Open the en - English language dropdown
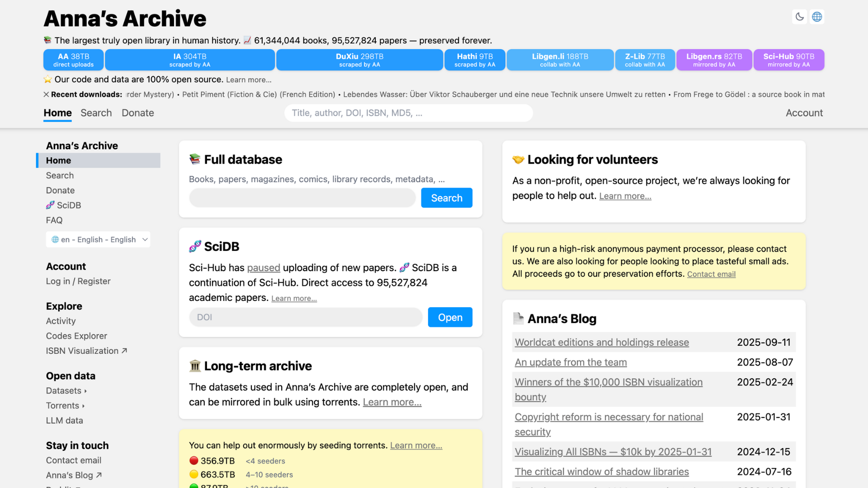 (x=98, y=239)
